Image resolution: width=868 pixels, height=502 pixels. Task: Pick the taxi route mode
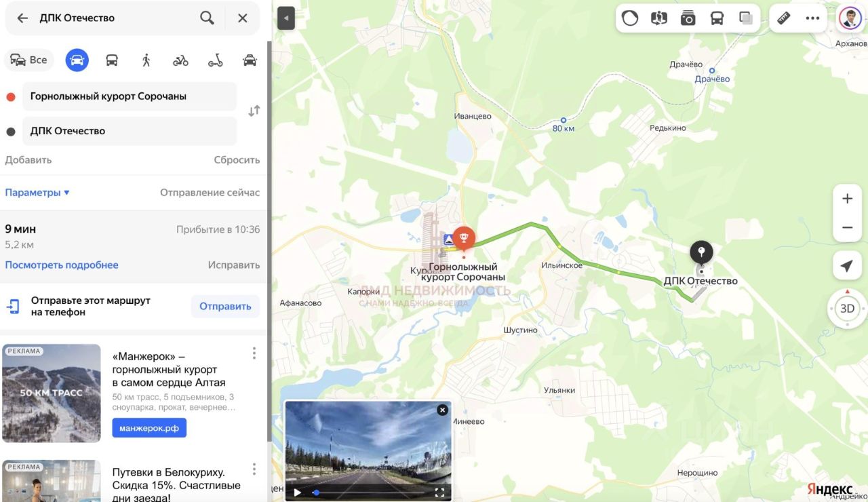pyautogui.click(x=250, y=60)
